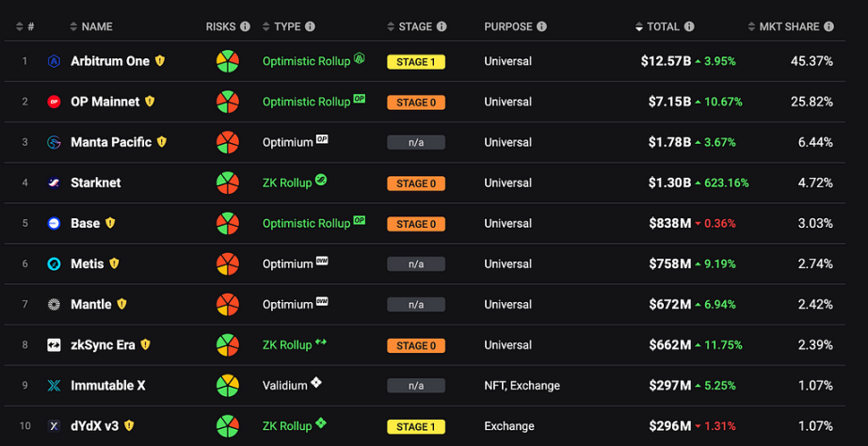Click the Arbitrum One logo icon
Screen dimensions: 868x446
[54, 61]
